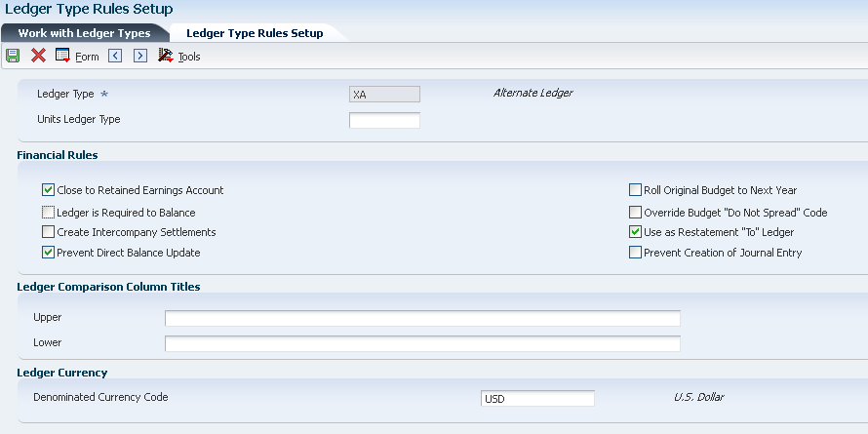The width and height of the screenshot is (868, 434).
Task: Go to next record arrow icon
Action: coord(140,56)
